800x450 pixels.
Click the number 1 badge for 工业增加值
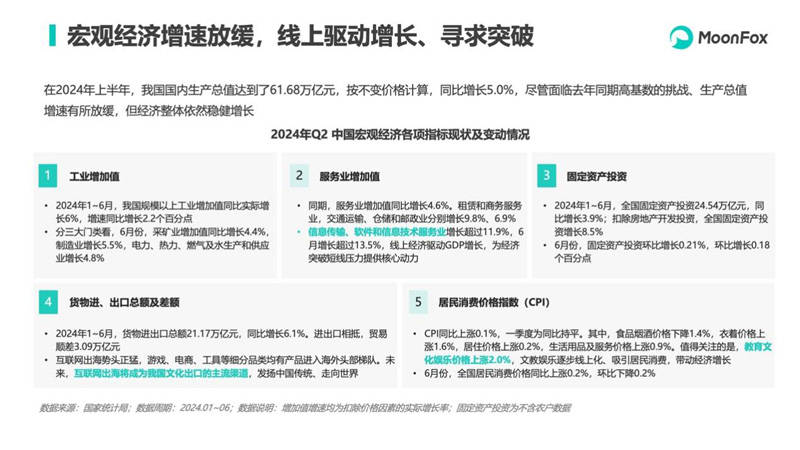(x=48, y=176)
